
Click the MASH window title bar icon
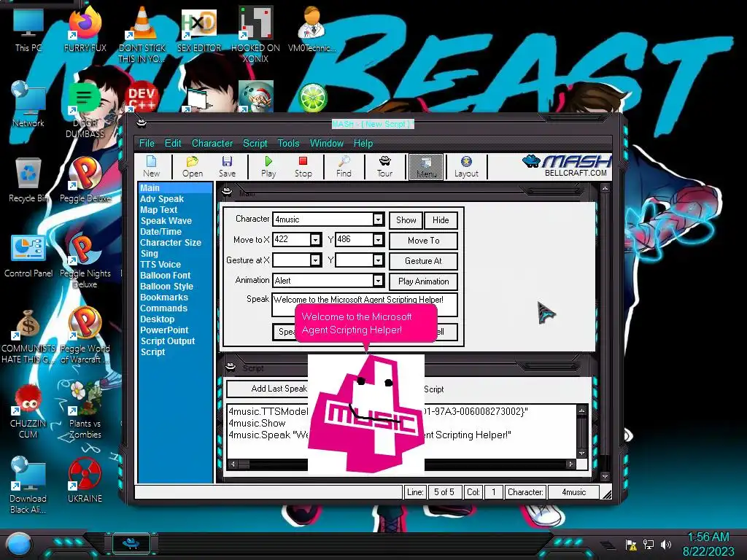point(141,123)
